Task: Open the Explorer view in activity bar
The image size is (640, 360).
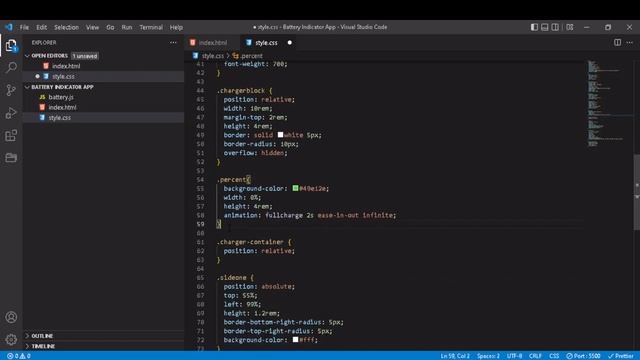Action: point(11,45)
